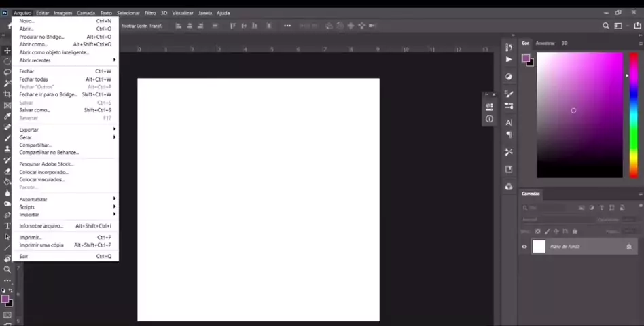
Task: Click the vertical hue spectrum slider
Action: tap(634, 115)
